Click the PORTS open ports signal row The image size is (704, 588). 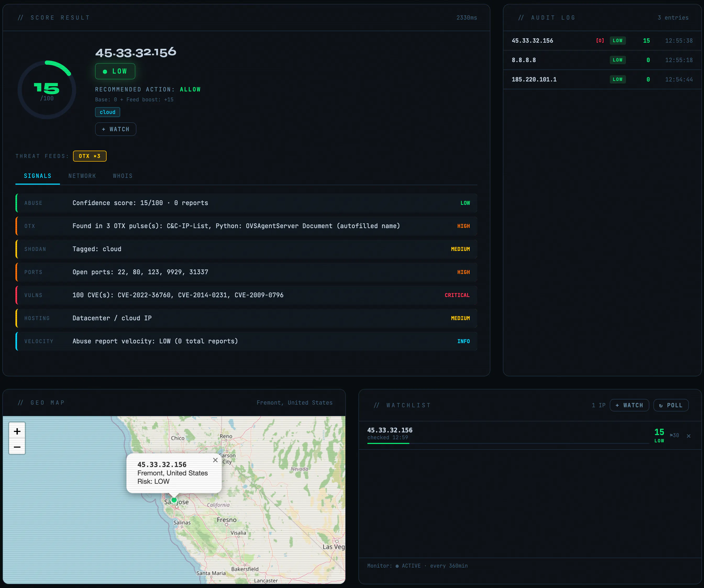point(246,272)
